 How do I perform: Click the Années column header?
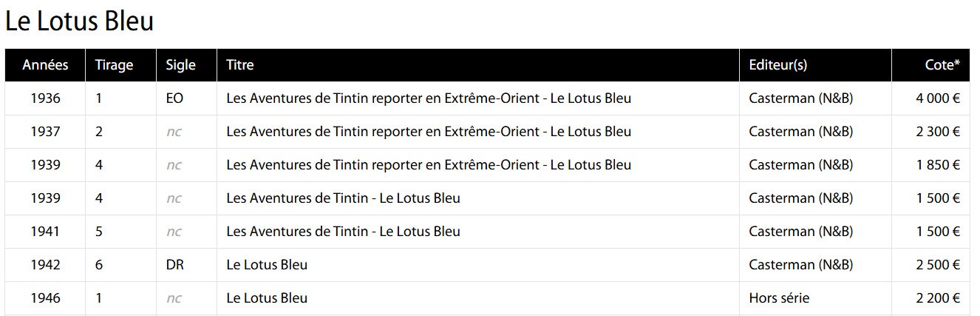tap(45, 65)
